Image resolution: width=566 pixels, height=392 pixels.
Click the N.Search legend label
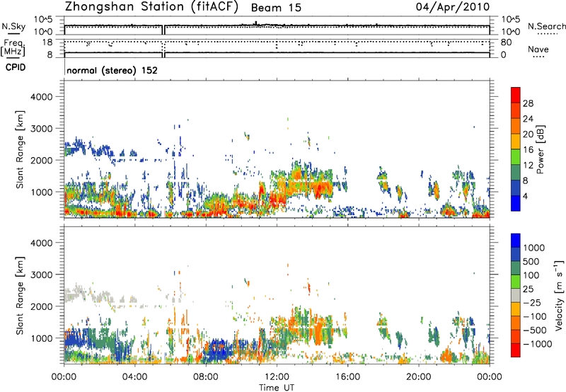coord(546,26)
